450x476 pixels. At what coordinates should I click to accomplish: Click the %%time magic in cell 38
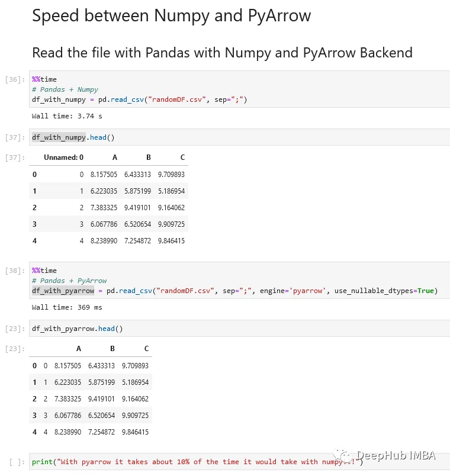pyautogui.click(x=44, y=271)
